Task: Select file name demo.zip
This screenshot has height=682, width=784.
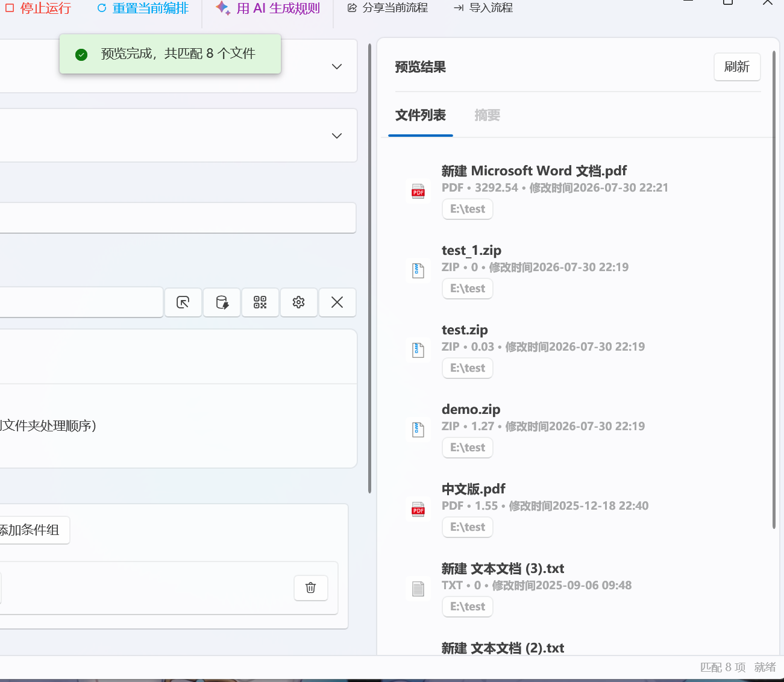Action: pos(471,410)
